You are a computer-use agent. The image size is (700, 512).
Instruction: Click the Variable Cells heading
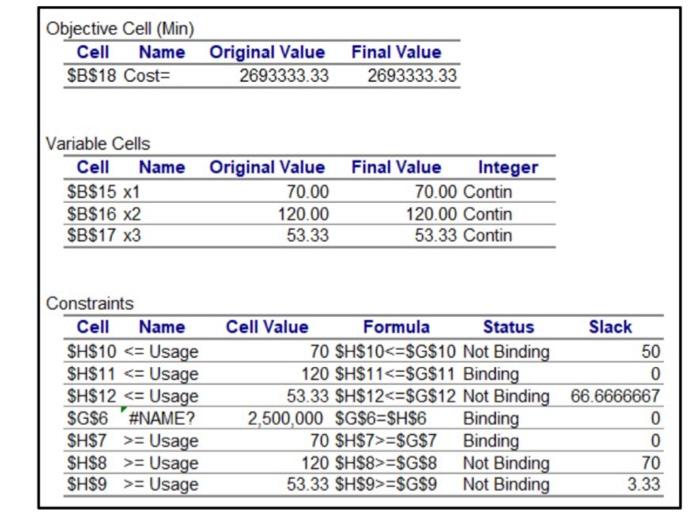98,144
